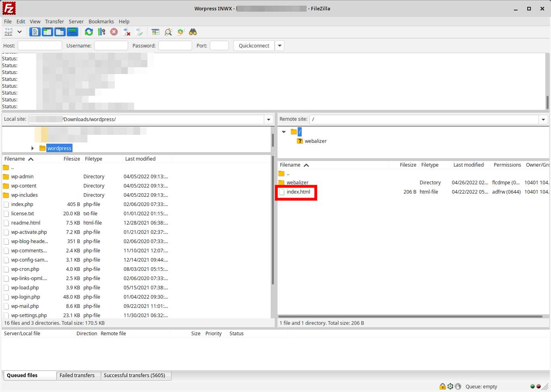Screen dimensions: 551x392
Task: Select wordpress folder in local tree
Action: tap(59, 148)
